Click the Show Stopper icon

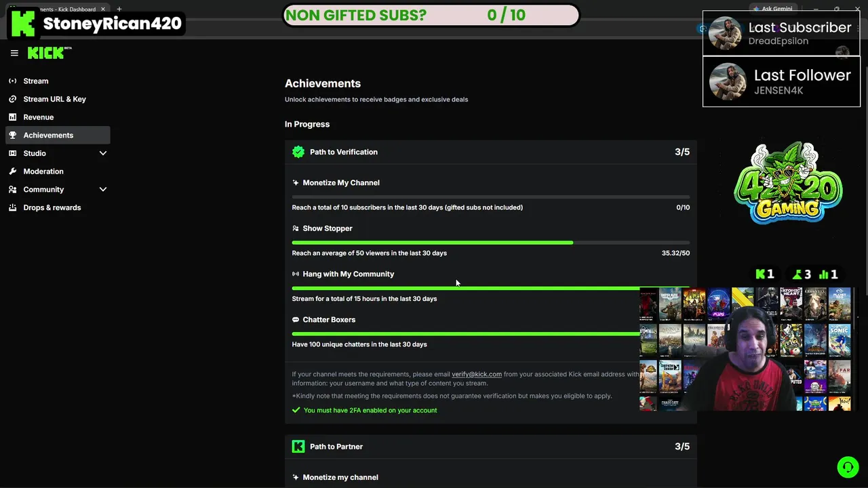[x=296, y=228]
